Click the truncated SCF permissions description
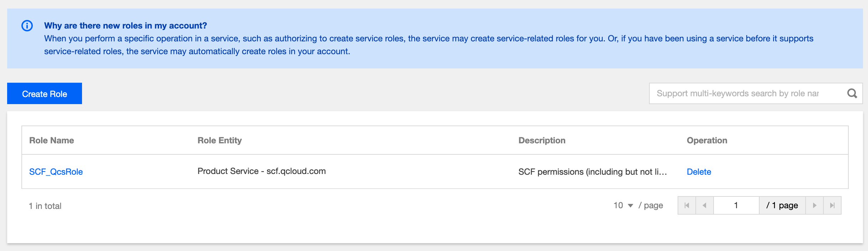 click(592, 172)
